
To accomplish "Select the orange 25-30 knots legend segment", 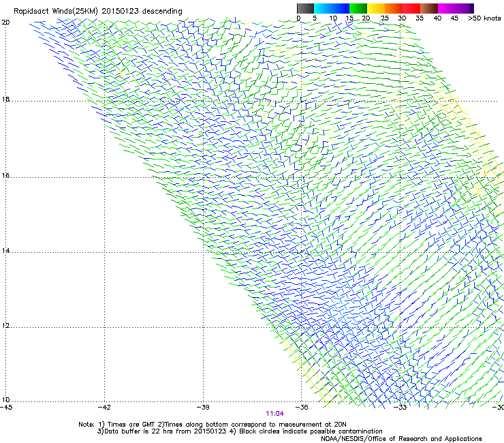I will [x=394, y=8].
